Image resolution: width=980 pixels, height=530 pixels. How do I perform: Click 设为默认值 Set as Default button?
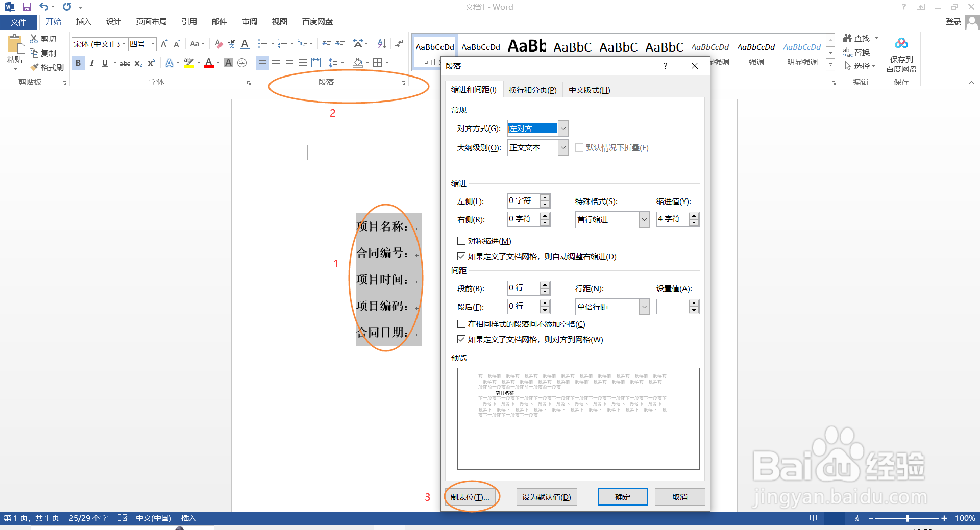[x=547, y=497]
